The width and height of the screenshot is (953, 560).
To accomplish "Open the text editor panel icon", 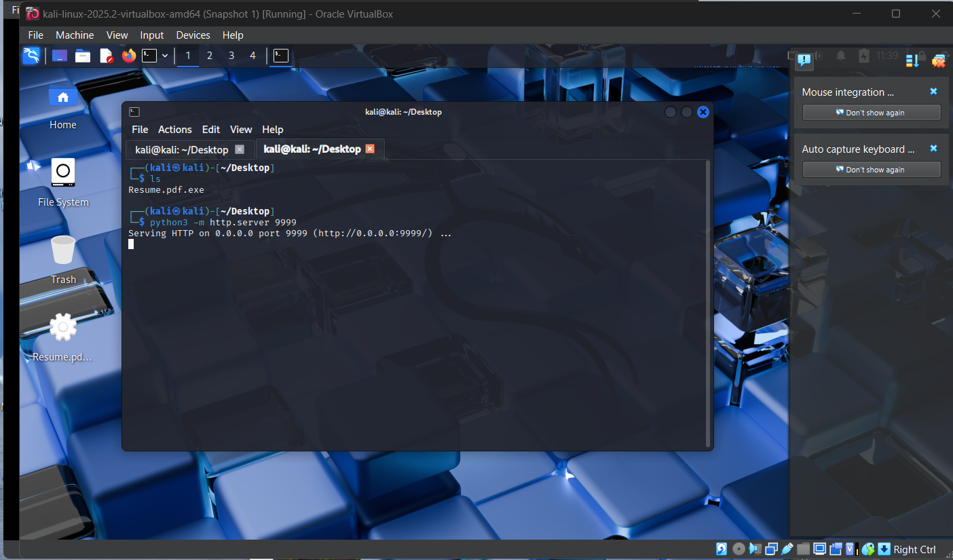I will click(106, 55).
